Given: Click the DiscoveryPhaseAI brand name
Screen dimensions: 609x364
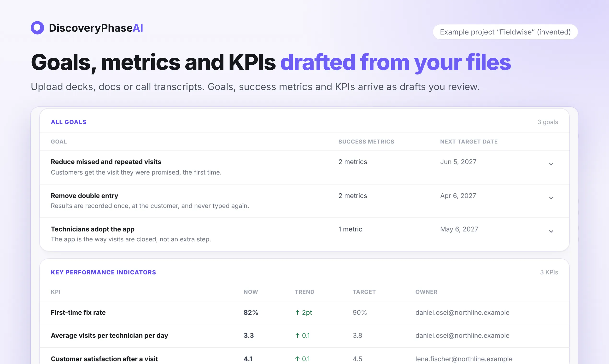Looking at the screenshot, I should [x=96, y=28].
